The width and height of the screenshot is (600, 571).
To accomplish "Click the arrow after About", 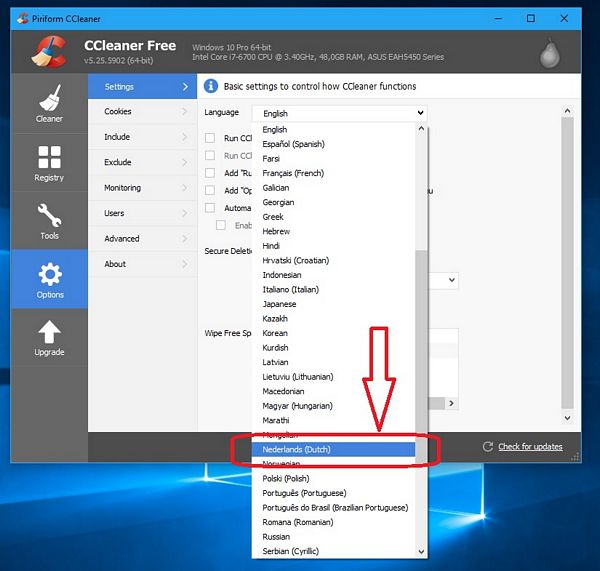I will coord(185,264).
